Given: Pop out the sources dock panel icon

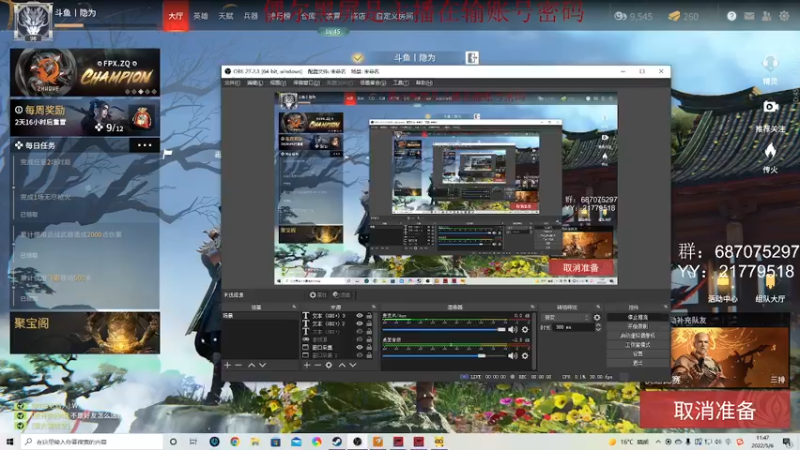Looking at the screenshot, I should (x=374, y=307).
